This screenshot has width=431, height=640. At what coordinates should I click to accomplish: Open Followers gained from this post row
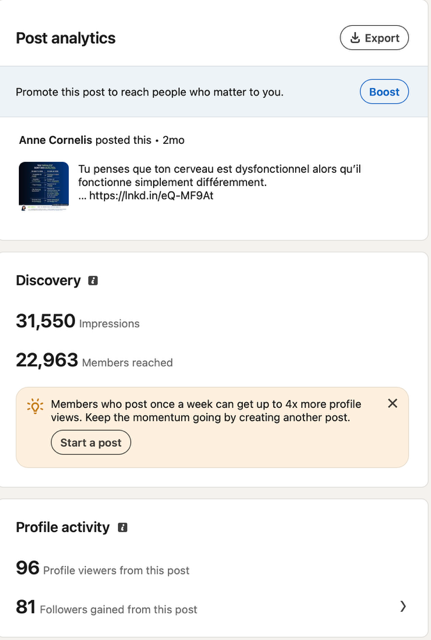pos(212,607)
